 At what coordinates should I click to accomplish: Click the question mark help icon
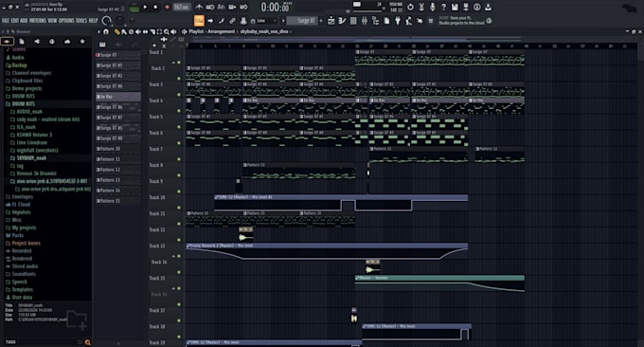point(443,7)
